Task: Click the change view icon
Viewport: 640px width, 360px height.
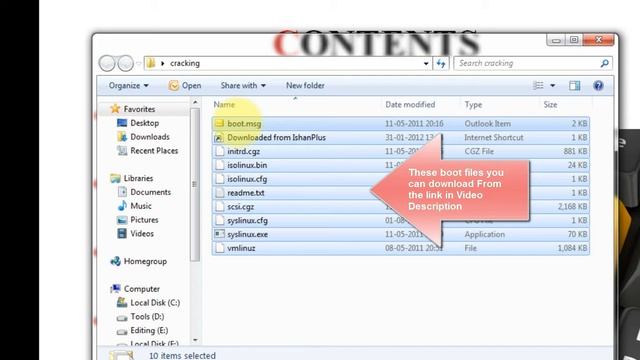Action: (x=538, y=85)
